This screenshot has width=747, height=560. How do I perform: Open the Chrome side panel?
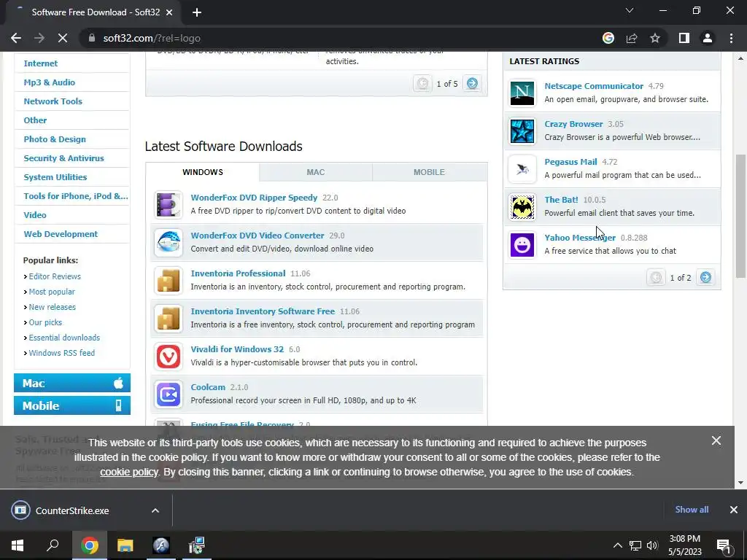(x=684, y=38)
